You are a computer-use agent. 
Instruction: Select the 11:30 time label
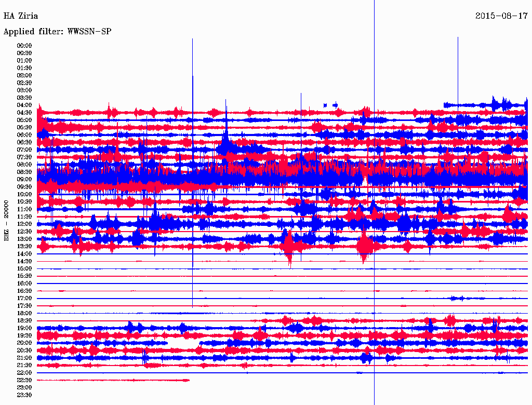click(x=24, y=217)
